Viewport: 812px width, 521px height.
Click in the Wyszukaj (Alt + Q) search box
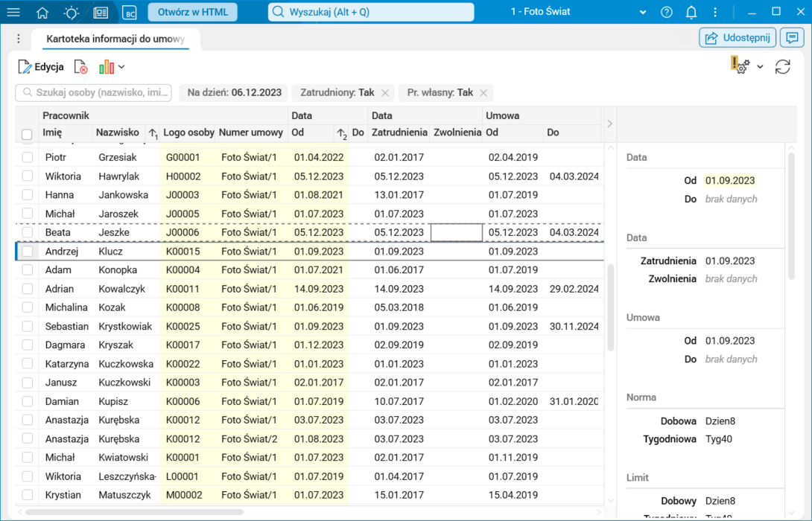(x=371, y=12)
